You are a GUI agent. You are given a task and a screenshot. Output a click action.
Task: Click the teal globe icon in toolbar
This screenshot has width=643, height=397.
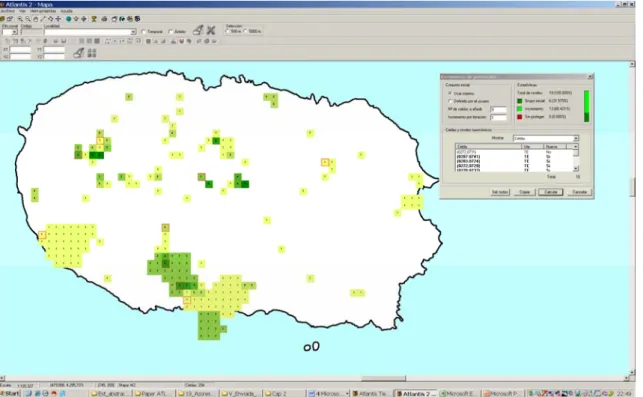click(x=68, y=19)
